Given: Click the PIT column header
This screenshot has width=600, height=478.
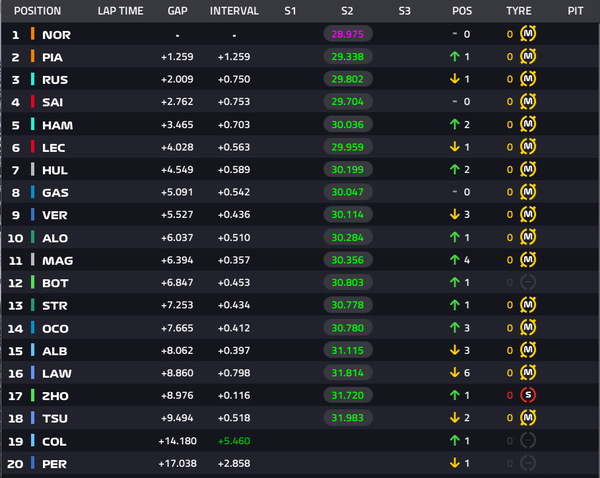Looking at the screenshot, I should pos(576,11).
